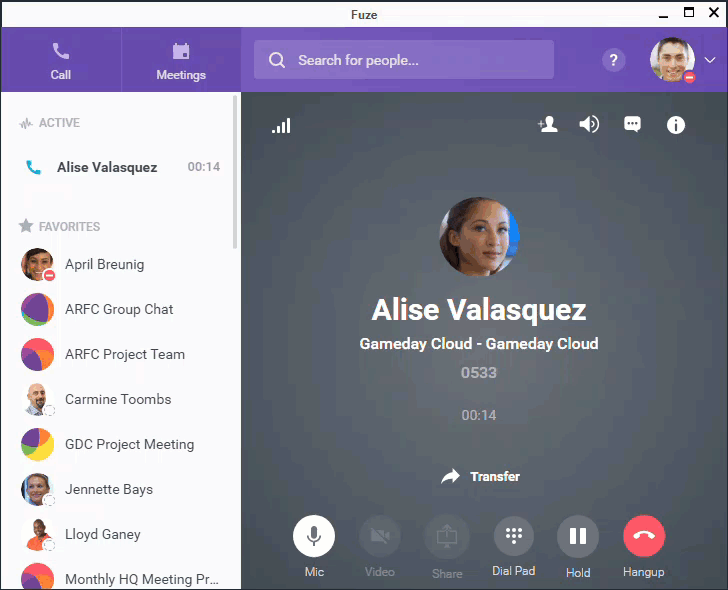
Task: Click the Search for people field
Action: 403,60
